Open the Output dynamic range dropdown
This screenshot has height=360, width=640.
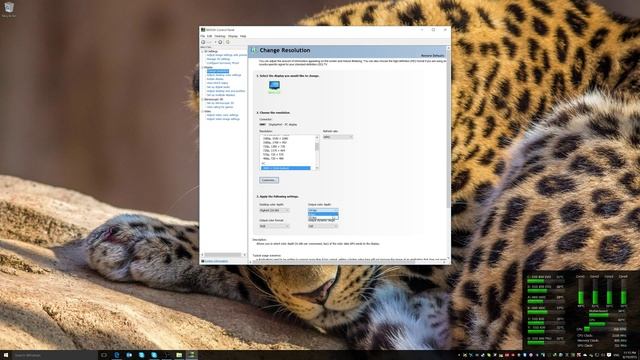click(x=323, y=226)
